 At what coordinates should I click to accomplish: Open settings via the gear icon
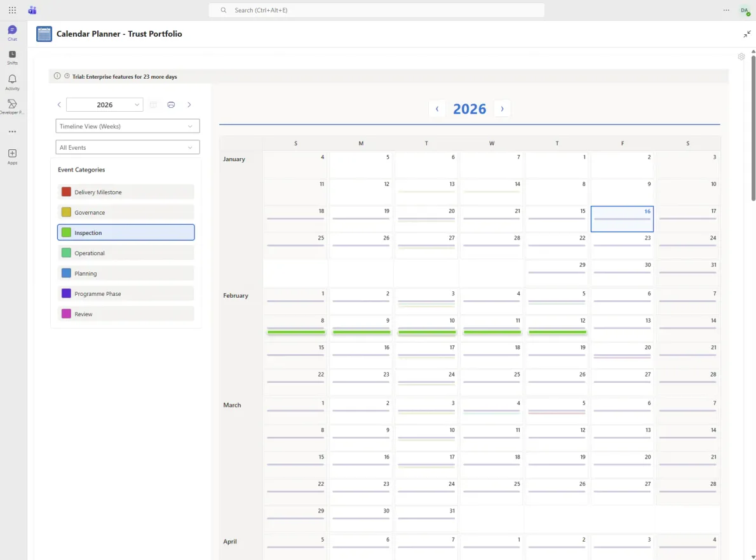(x=741, y=57)
